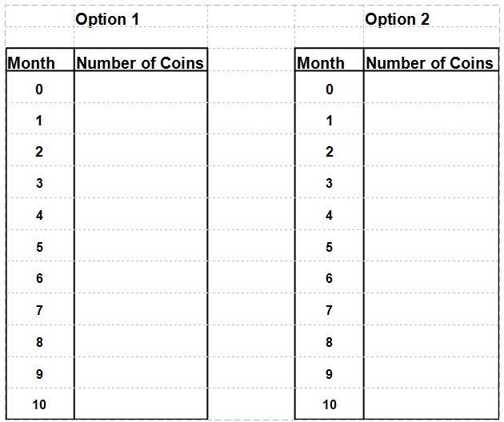Select month 5 cell in Option 2 table
Viewport: 504px width, 422px height.
tap(329, 247)
